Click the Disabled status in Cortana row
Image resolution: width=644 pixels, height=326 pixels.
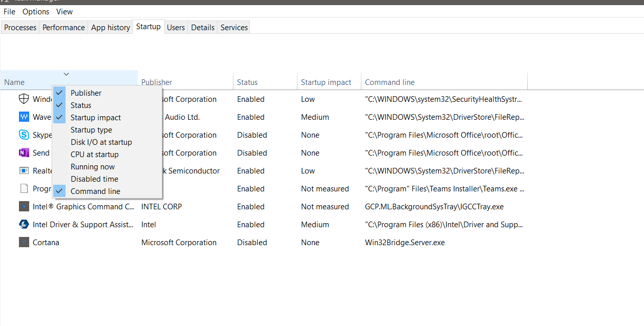(252, 242)
